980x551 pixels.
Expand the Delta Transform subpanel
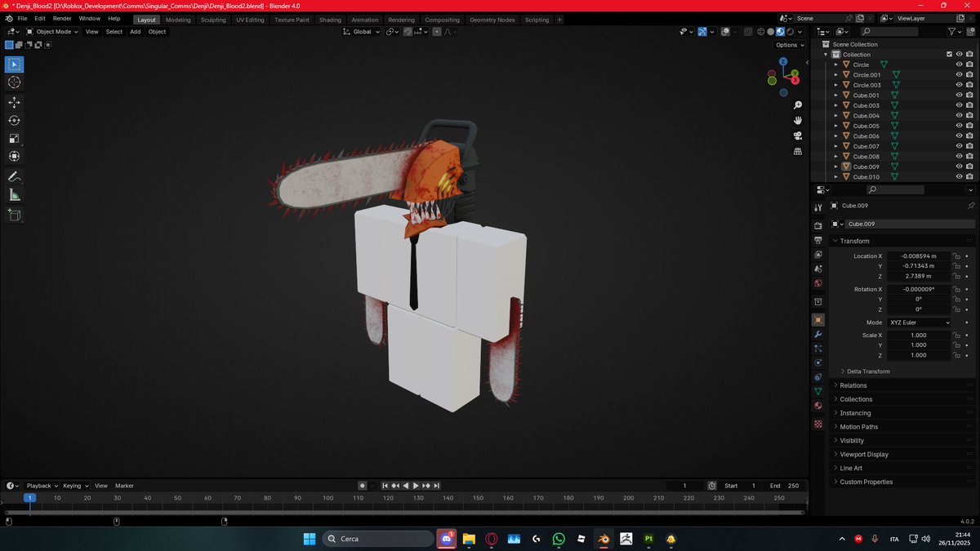pyautogui.click(x=868, y=371)
